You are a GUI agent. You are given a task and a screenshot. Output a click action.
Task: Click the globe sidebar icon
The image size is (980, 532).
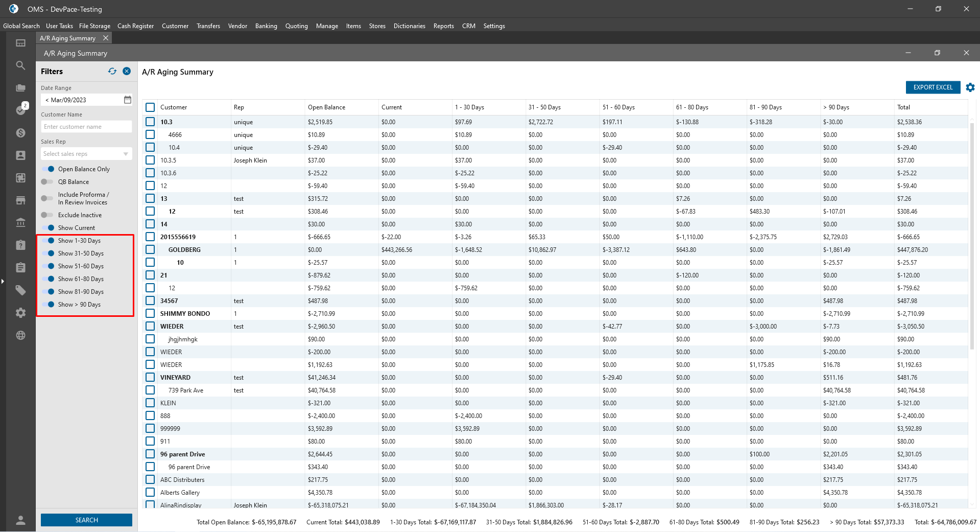[x=20, y=335]
